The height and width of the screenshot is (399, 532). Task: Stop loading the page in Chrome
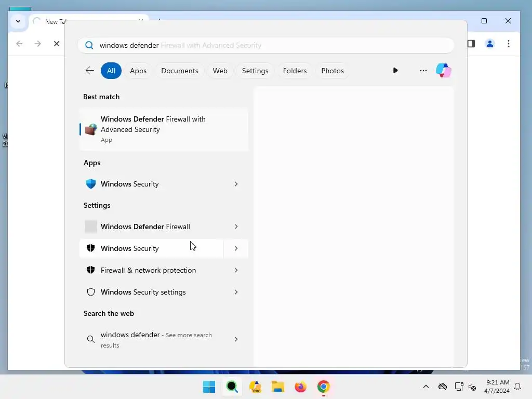click(57, 44)
